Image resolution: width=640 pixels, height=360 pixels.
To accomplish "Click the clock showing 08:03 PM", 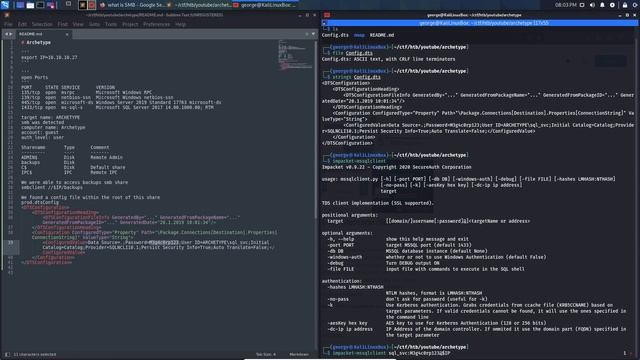I will (x=566, y=5).
